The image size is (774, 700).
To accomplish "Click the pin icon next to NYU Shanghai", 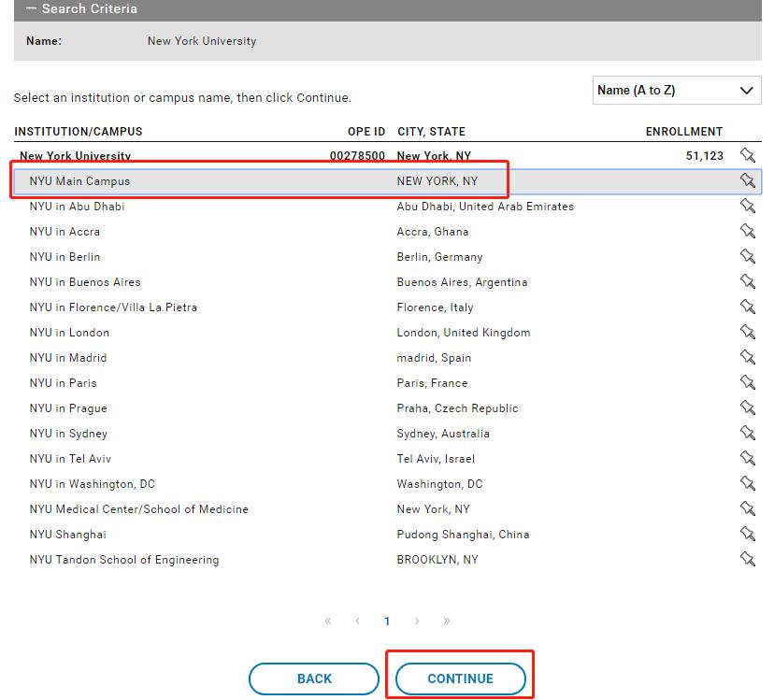I will click(747, 534).
